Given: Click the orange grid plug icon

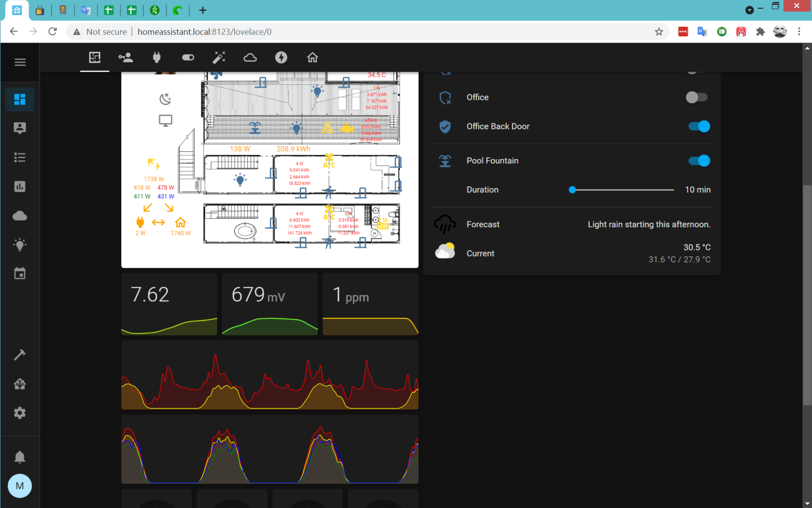Looking at the screenshot, I should click(140, 222).
